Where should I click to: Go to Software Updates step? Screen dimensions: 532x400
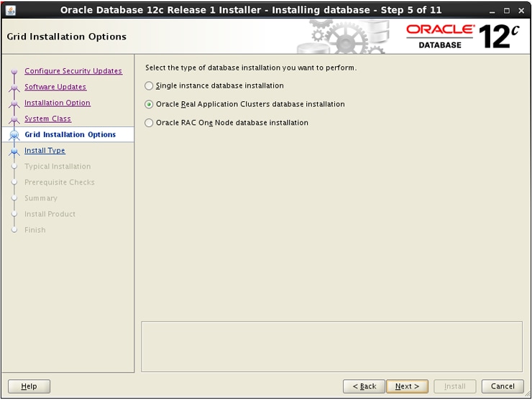click(x=55, y=87)
